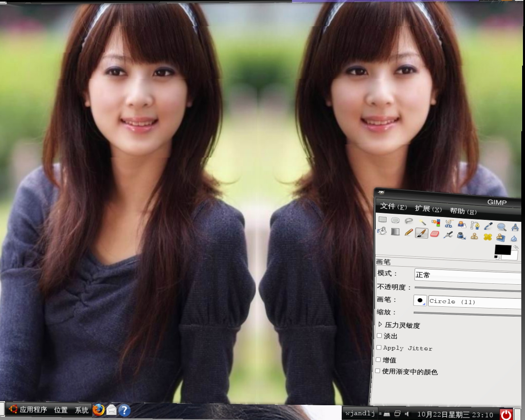The image size is (525, 420).
Task: Select the Eraser tool
Action: coord(435,234)
